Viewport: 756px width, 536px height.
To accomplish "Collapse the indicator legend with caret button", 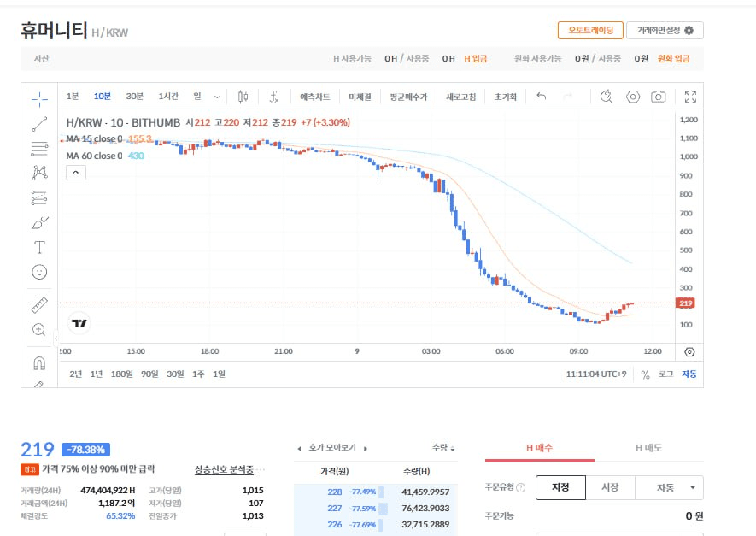I will pyautogui.click(x=76, y=172).
